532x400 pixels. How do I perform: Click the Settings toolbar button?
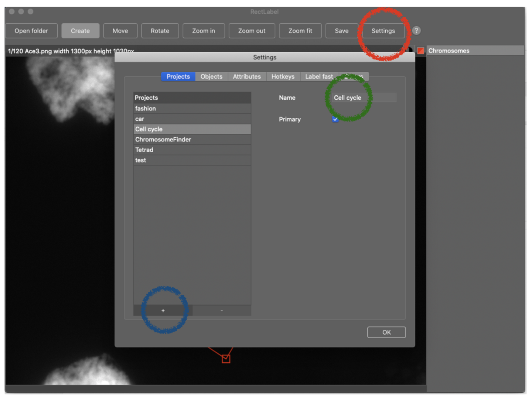[383, 31]
